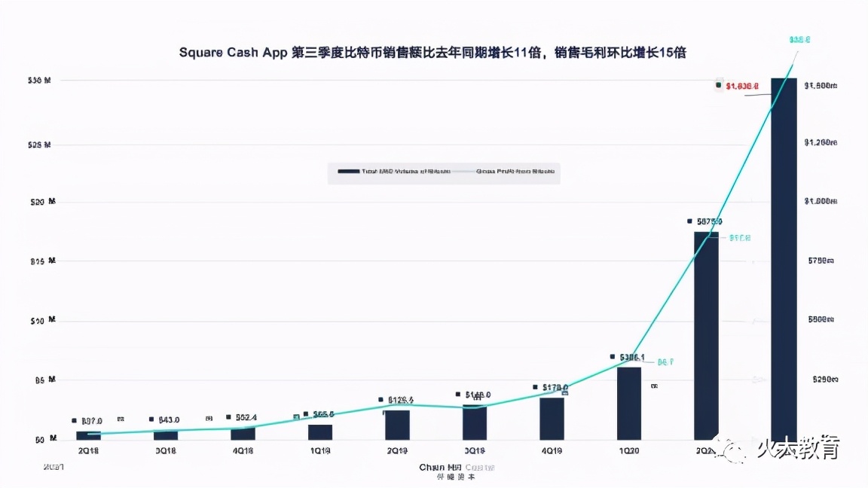Click the square marker beside the $875.0 label
Image resolution: width=868 pixels, height=488 pixels.
click(689, 221)
